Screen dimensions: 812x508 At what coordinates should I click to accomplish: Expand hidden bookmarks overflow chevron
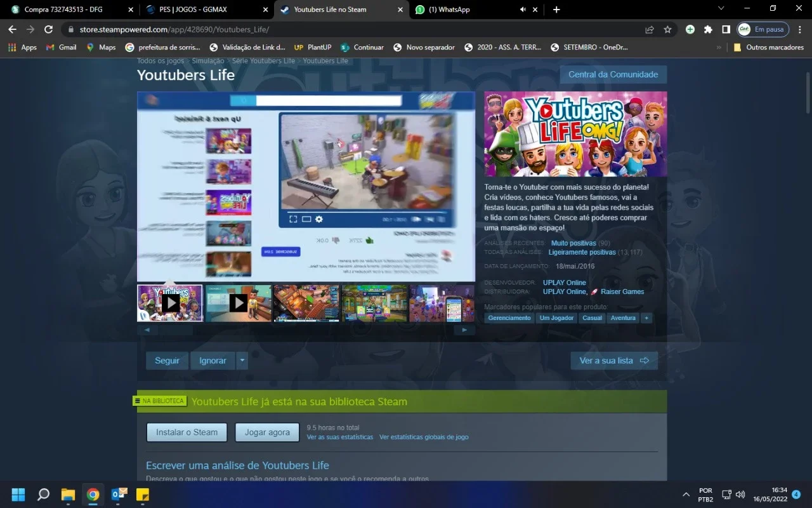coord(719,47)
